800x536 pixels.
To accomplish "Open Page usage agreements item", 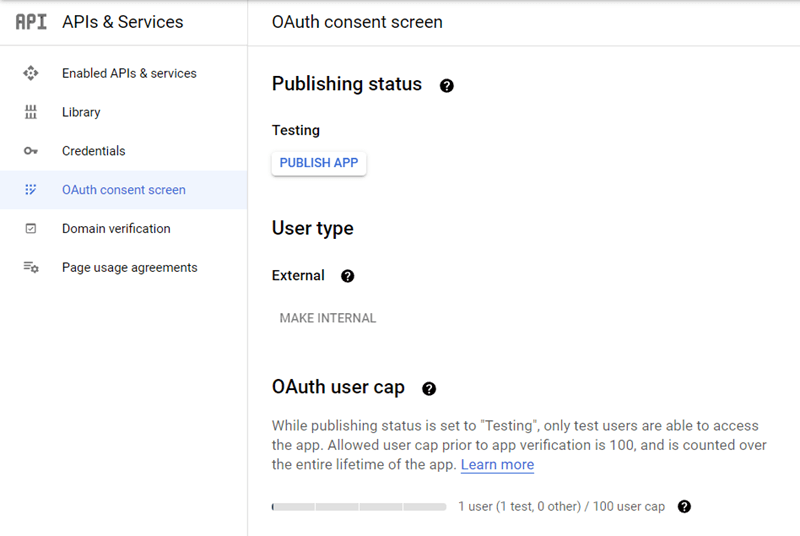I will 130,268.
